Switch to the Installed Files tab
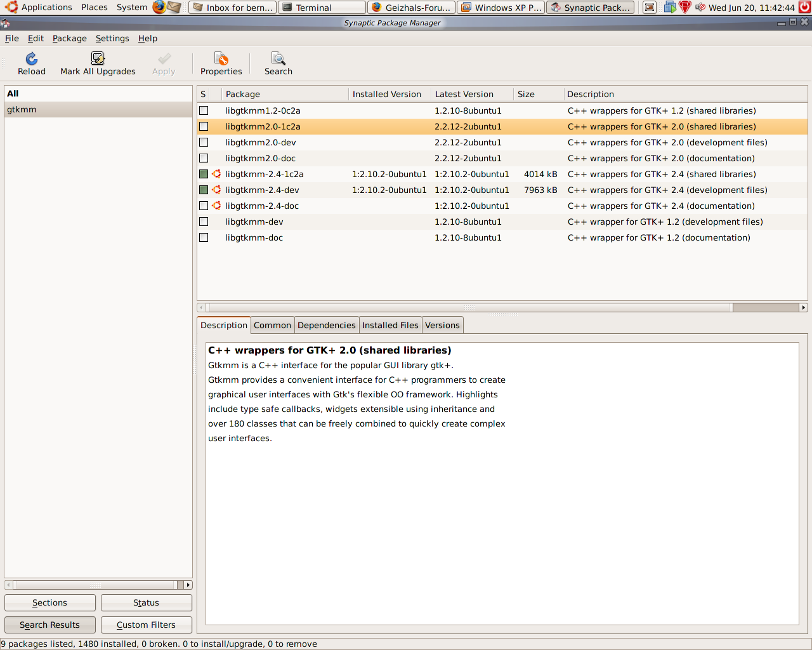 [x=390, y=325]
